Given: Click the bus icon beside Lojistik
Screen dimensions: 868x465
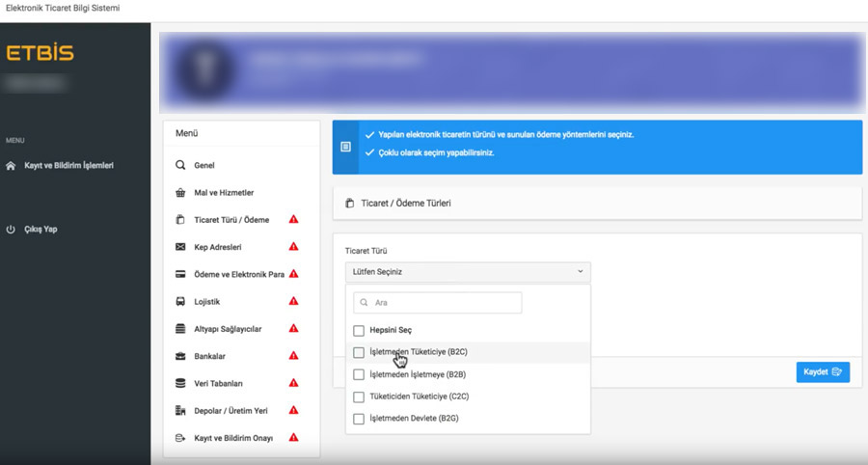Looking at the screenshot, I should tap(180, 302).
